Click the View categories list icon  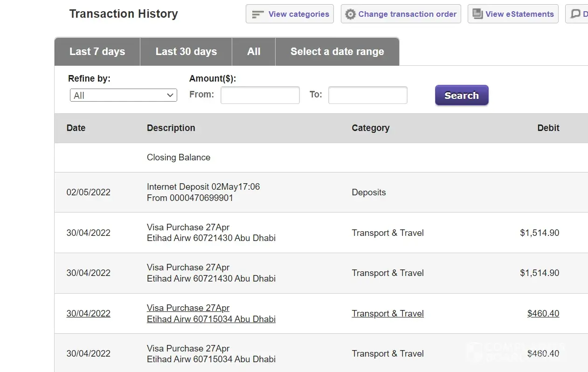(x=257, y=14)
